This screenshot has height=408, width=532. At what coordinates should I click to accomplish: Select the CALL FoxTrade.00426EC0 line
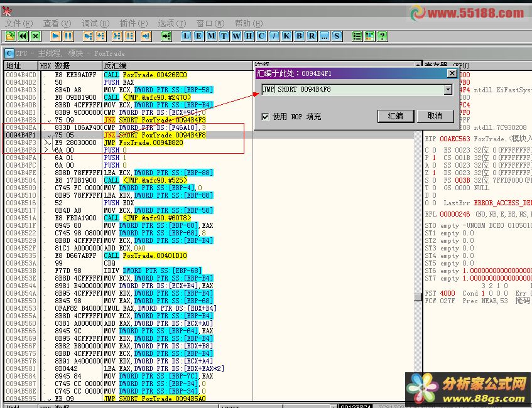pyautogui.click(x=145, y=75)
